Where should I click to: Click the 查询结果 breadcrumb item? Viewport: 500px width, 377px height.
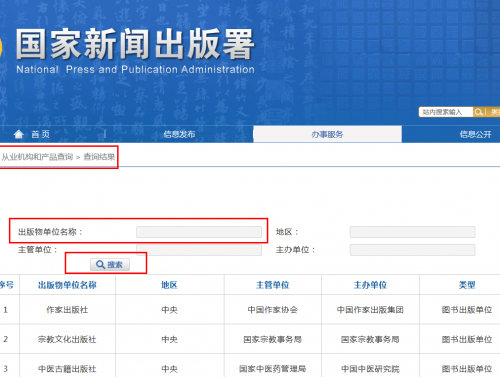[x=99, y=157]
